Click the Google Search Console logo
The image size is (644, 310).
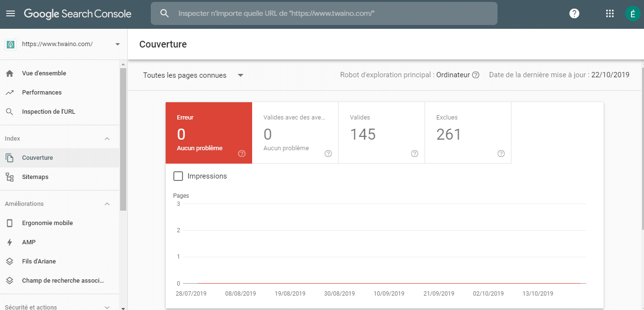tap(78, 14)
